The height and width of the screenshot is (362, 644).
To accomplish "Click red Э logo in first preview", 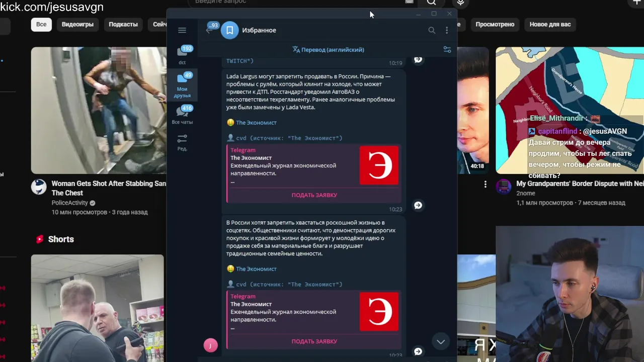I will [x=379, y=165].
